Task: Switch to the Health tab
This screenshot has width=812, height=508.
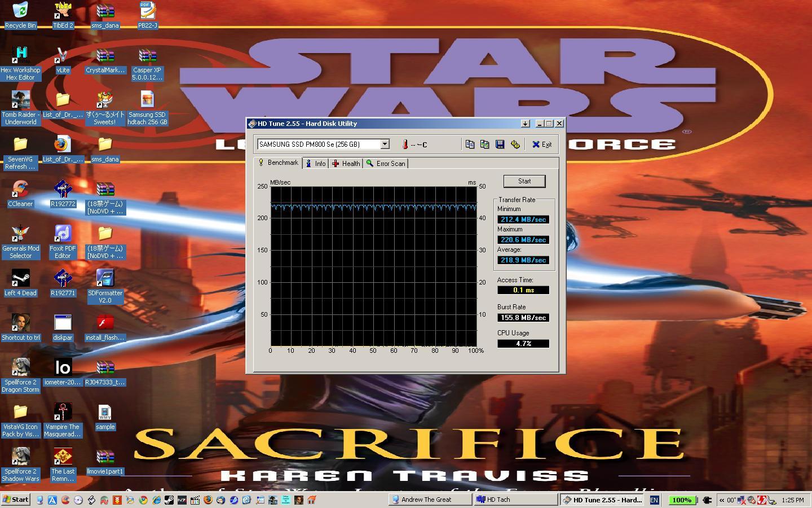Action: 346,164
